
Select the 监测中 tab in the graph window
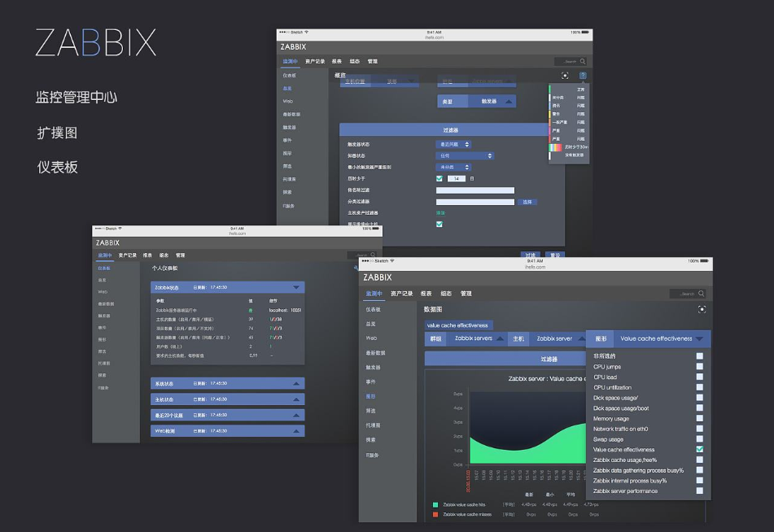[x=374, y=294]
